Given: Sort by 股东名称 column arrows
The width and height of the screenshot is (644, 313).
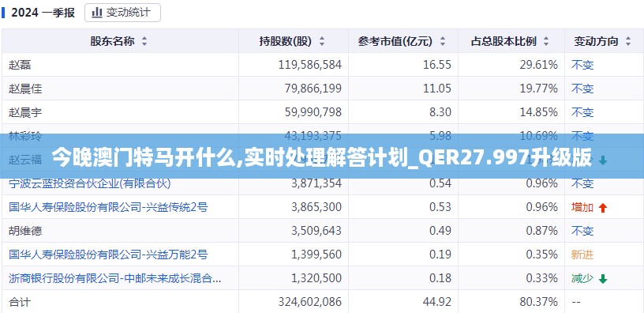Looking at the screenshot, I should 144,41.
